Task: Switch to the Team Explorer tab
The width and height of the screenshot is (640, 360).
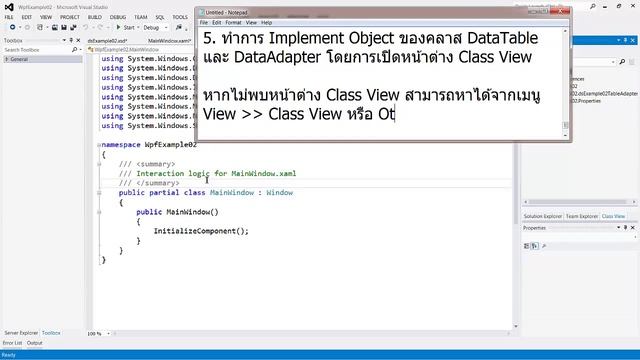Action: [x=582, y=216]
